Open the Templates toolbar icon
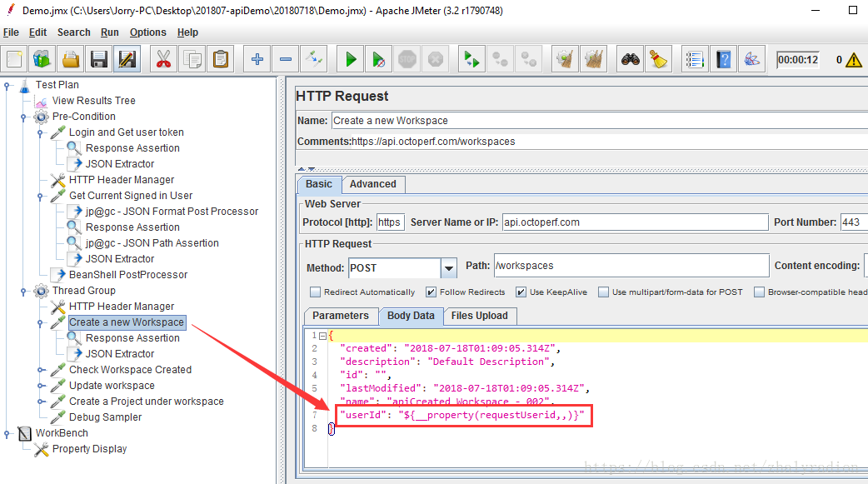The width and height of the screenshot is (868, 484). [42, 59]
